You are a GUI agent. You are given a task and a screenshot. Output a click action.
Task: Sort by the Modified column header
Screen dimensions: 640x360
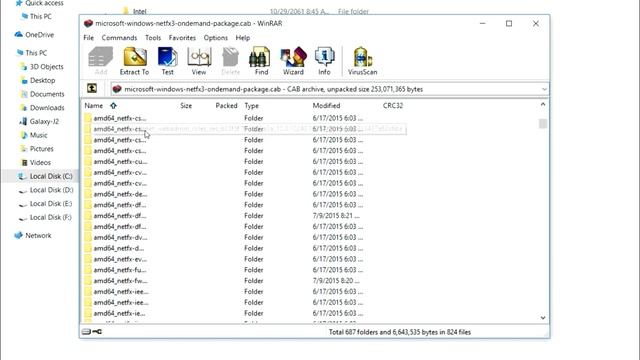[326, 105]
